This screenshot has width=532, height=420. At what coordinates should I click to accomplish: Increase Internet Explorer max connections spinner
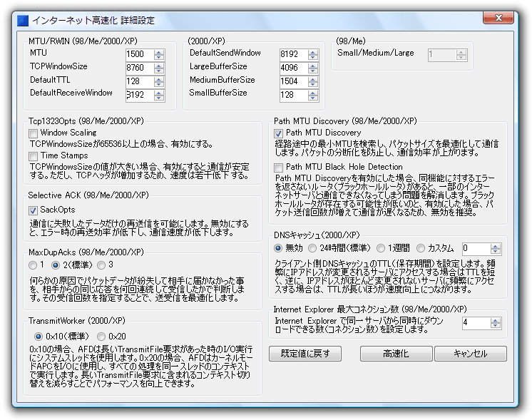point(496,320)
